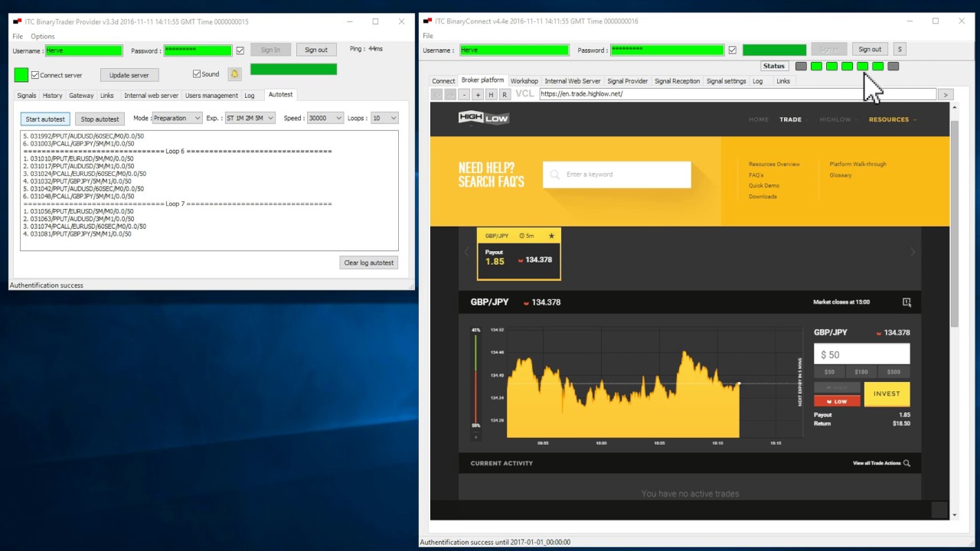Click the second status indicator, first green one
The height and width of the screenshot is (551, 980).
pyautogui.click(x=816, y=66)
